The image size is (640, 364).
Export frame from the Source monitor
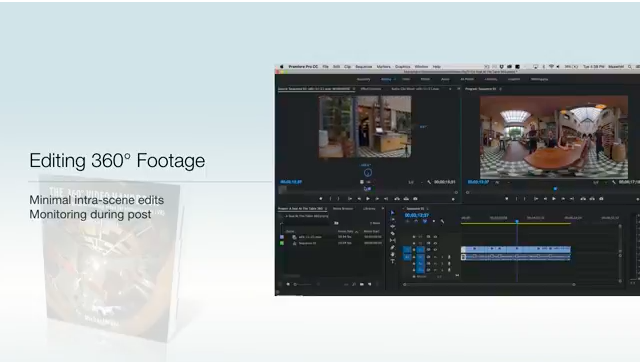[x=416, y=199]
